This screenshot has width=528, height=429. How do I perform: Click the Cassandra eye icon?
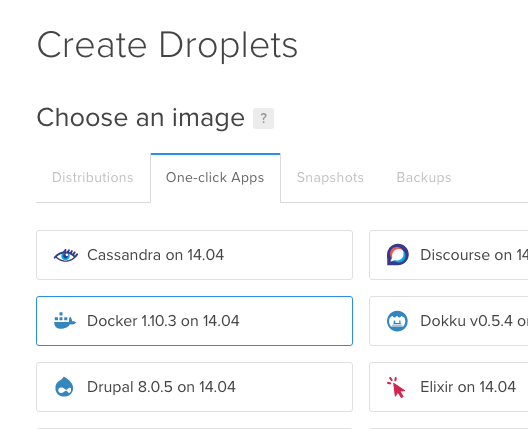pyautogui.click(x=66, y=255)
